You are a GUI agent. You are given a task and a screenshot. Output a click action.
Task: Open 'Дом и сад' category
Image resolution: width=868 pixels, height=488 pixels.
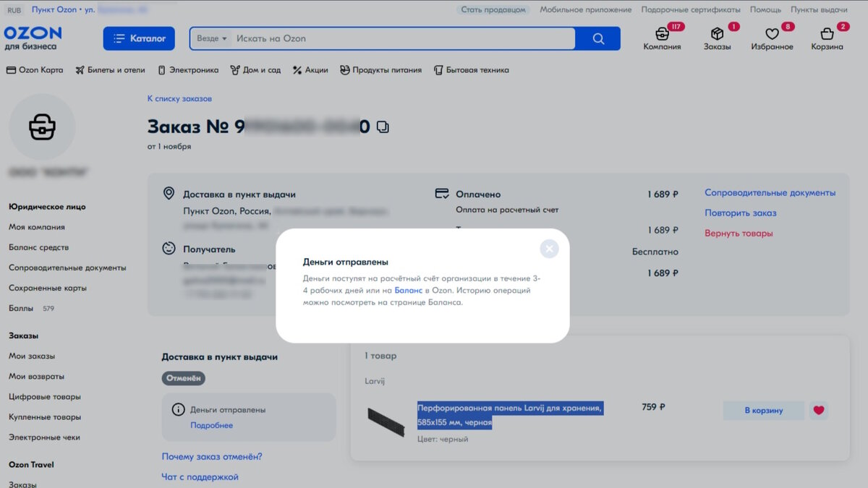pyautogui.click(x=255, y=70)
